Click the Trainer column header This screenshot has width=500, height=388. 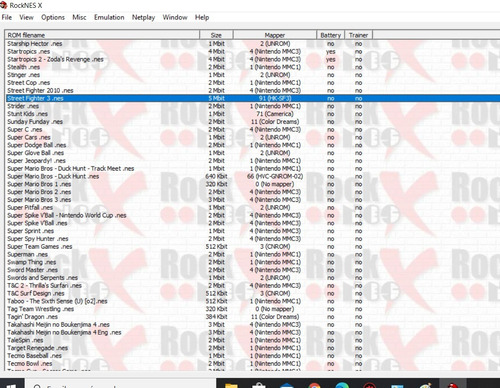(x=358, y=35)
